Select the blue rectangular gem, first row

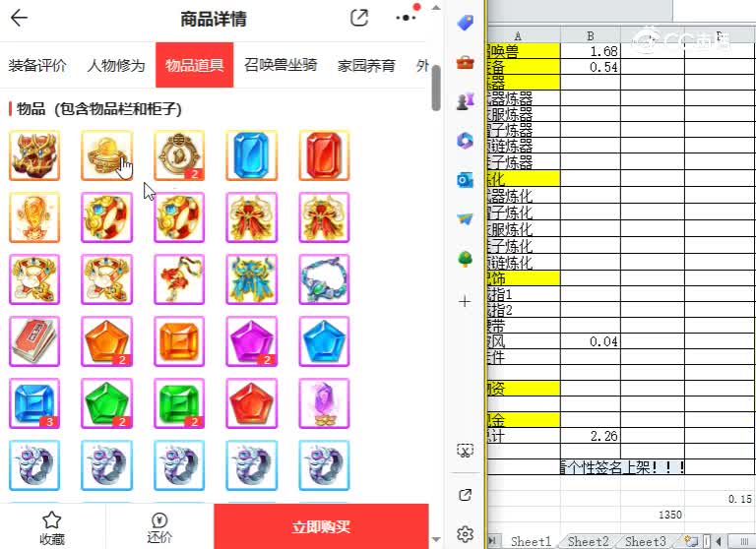click(x=252, y=155)
